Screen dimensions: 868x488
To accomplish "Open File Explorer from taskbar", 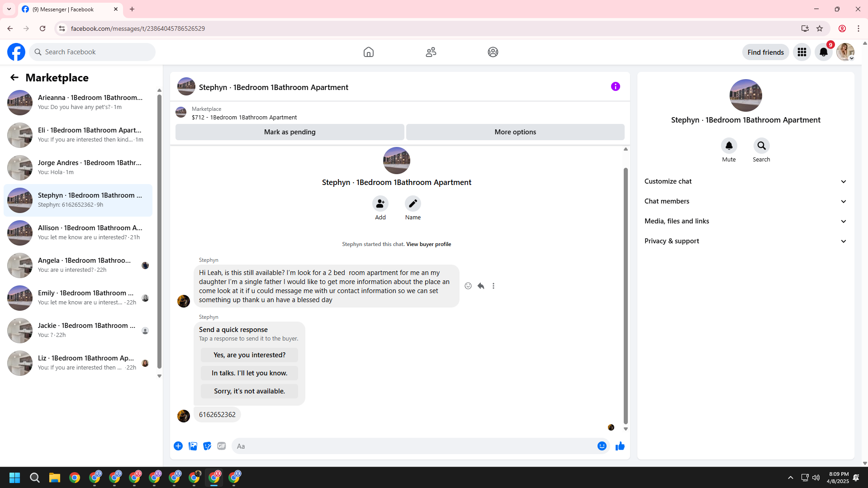I will point(55,478).
